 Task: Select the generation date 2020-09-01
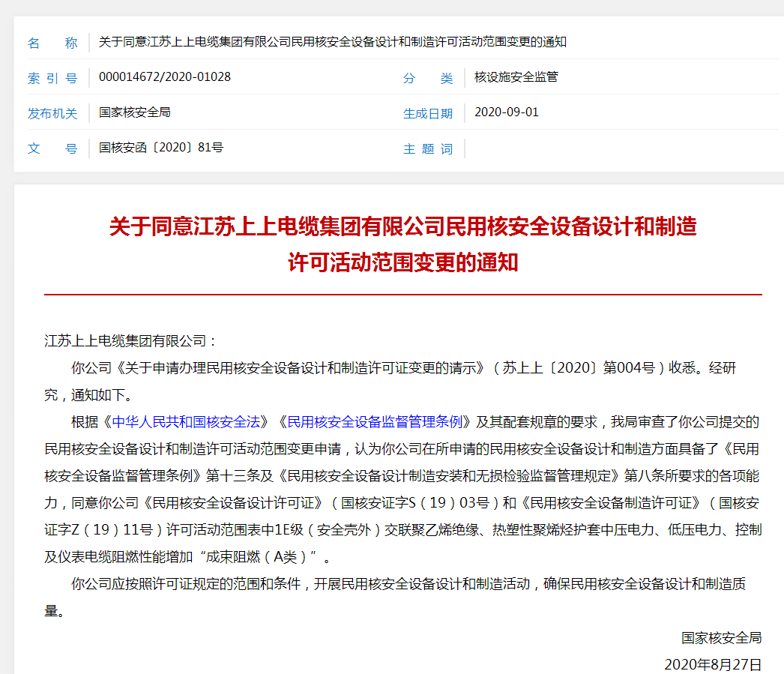tap(507, 112)
